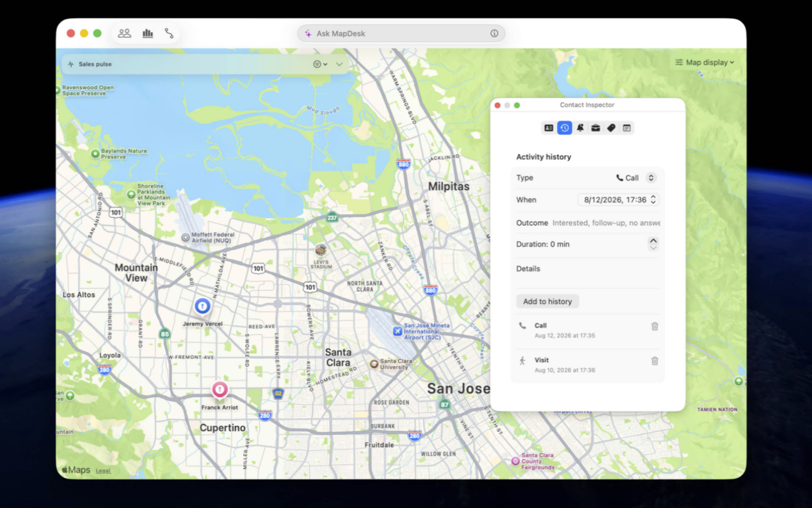Click the Add to history button
This screenshot has width=812, height=508.
pyautogui.click(x=548, y=301)
